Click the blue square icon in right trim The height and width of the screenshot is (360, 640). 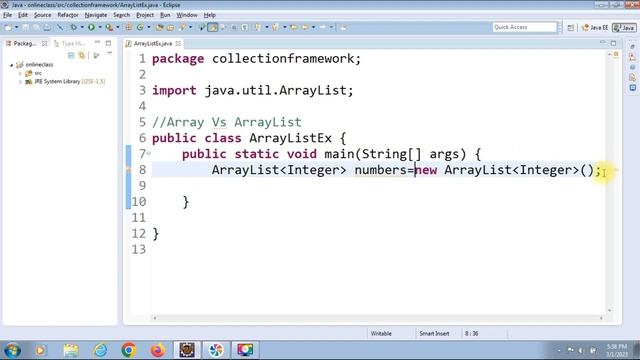coord(632,88)
